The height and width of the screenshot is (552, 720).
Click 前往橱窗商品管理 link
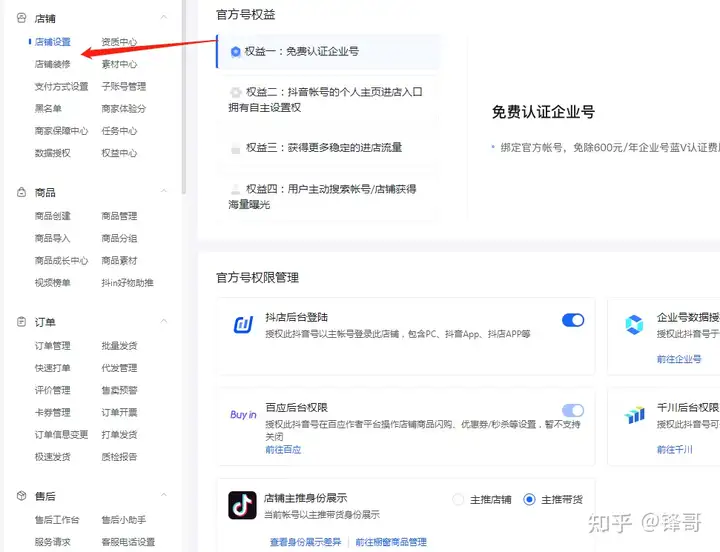[391, 542]
